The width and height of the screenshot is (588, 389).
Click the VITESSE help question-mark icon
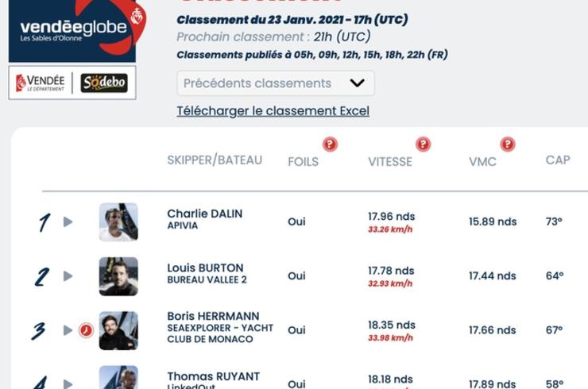point(423,144)
